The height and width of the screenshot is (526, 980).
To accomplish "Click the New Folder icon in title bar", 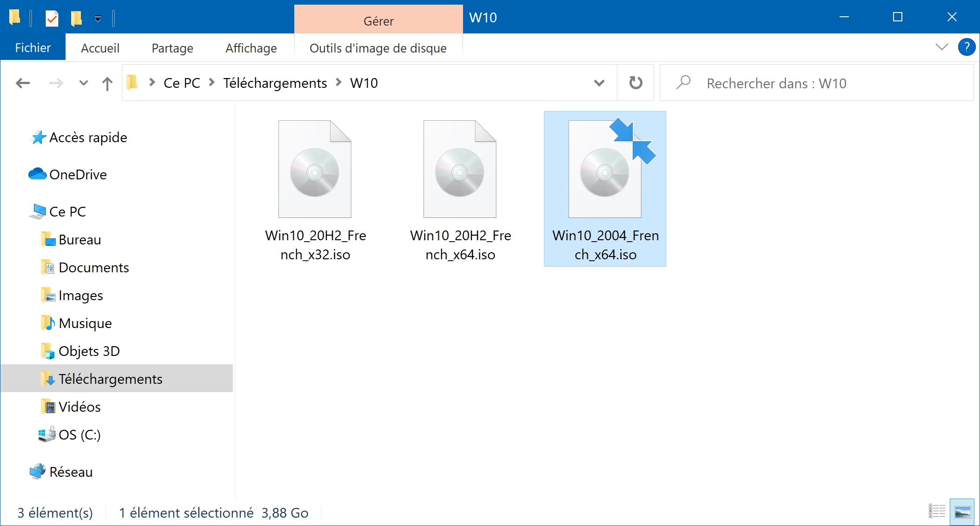I will pos(76,18).
